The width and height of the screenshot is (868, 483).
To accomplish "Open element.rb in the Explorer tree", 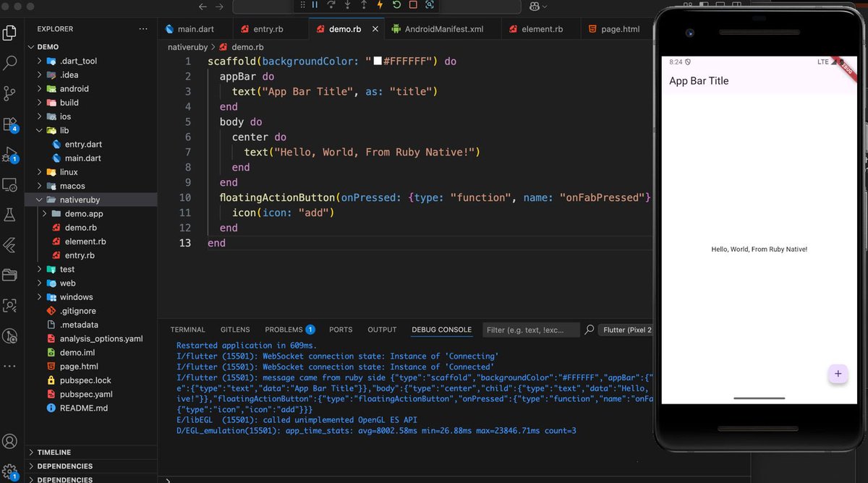I will [90, 241].
